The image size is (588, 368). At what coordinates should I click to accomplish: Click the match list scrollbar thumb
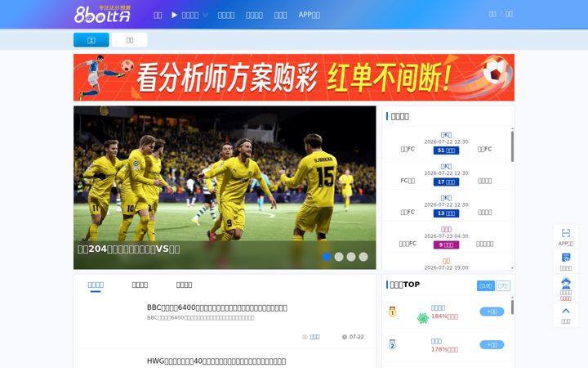click(x=512, y=146)
